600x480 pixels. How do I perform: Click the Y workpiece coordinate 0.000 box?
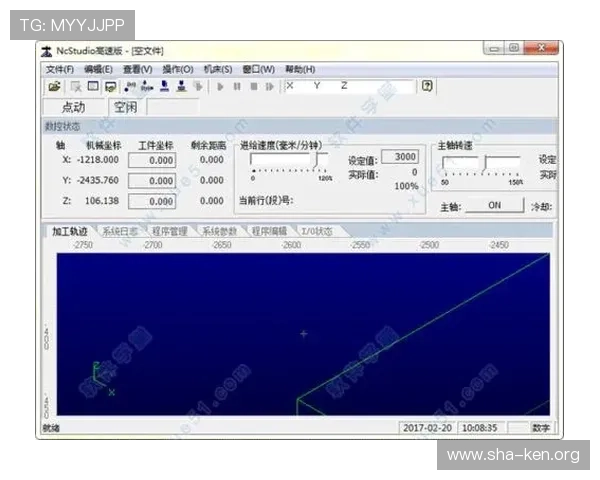(x=152, y=180)
